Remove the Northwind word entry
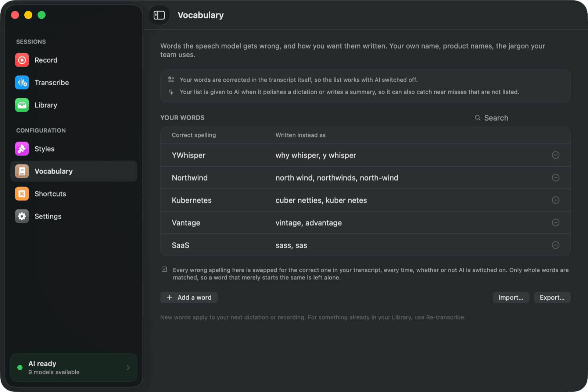Viewport: 588px width, 392px height. 556,178
